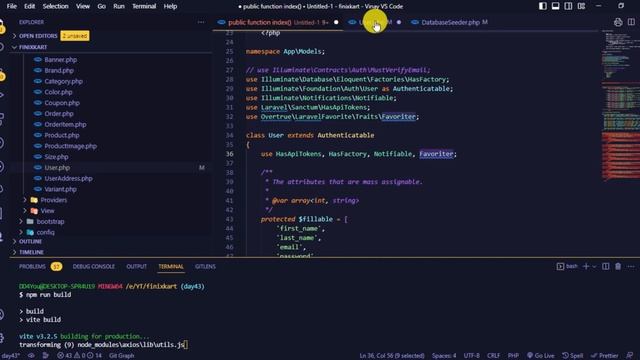640x360 pixels.
Task: Change indentation via Spaces: 4
Action: (x=444, y=356)
